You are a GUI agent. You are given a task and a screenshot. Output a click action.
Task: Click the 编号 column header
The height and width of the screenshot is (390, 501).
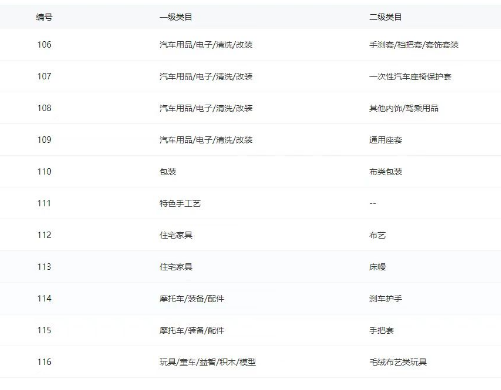point(44,17)
